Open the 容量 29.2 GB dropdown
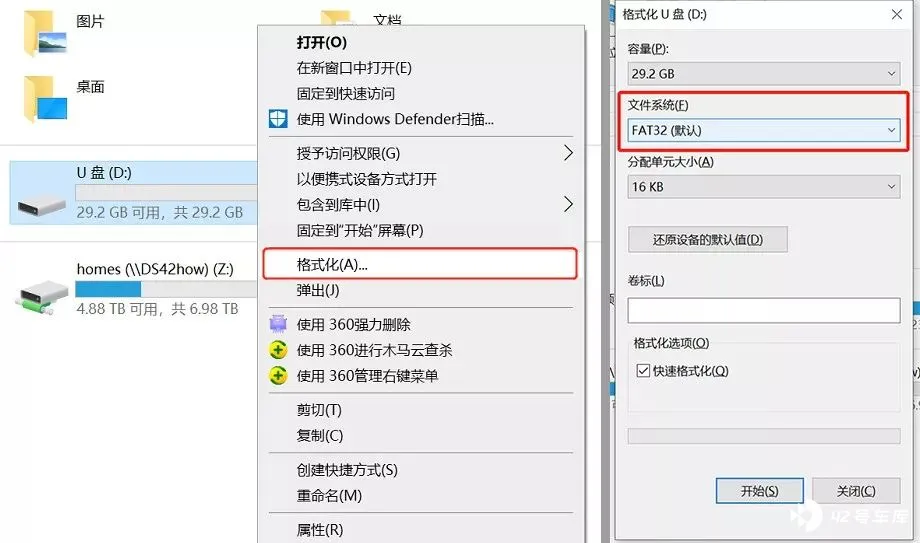 (x=763, y=74)
